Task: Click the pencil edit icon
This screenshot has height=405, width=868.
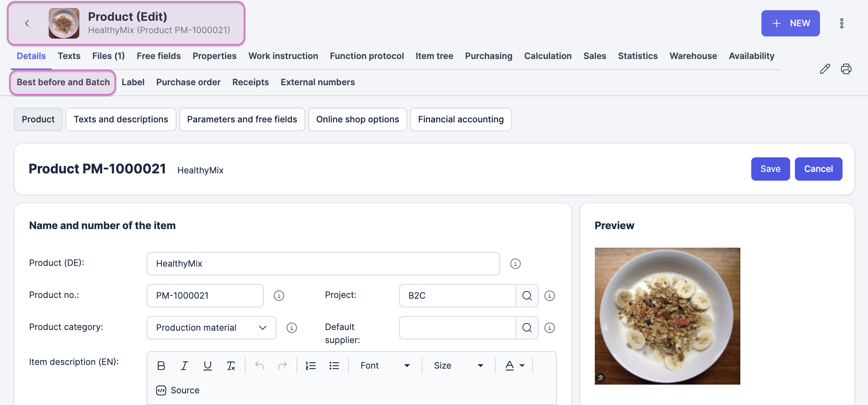Action: click(825, 69)
